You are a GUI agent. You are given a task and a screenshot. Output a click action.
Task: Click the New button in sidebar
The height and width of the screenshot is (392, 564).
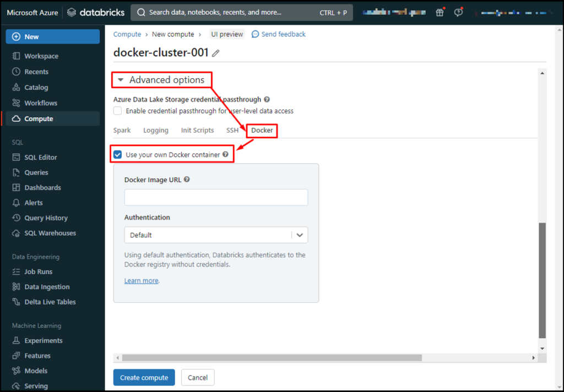pyautogui.click(x=53, y=37)
